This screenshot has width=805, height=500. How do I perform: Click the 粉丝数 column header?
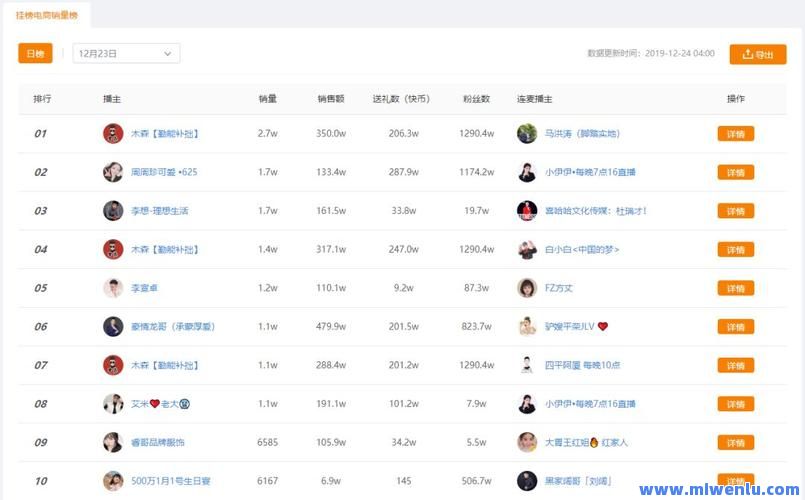[x=475, y=99]
